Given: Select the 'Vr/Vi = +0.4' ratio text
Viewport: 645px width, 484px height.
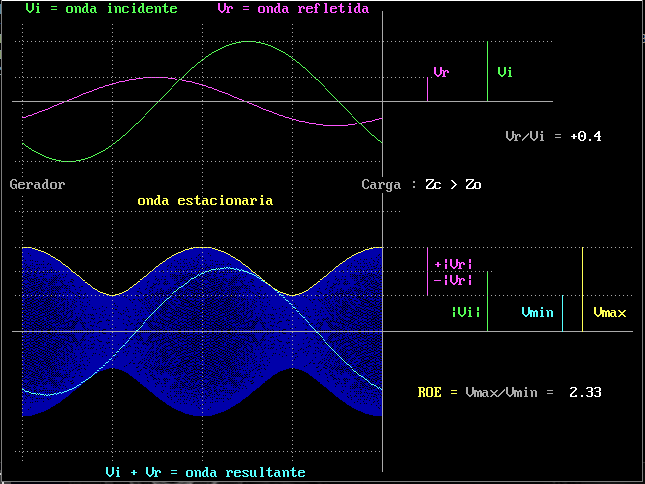Looking at the screenshot, I should coord(553,136).
